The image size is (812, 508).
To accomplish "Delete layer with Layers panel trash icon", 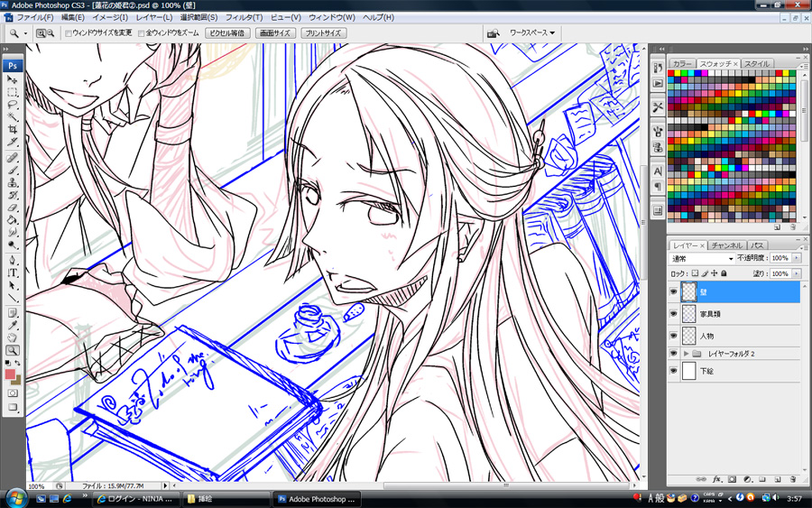I will pos(792,479).
